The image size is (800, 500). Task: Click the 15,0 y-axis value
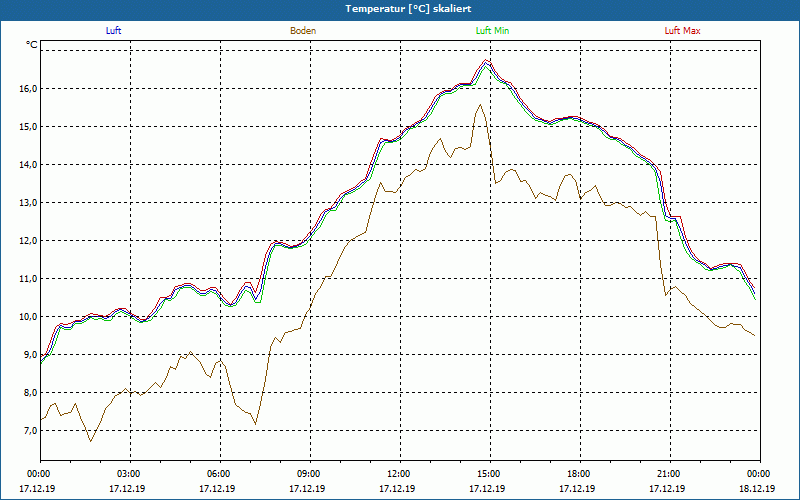click(29, 127)
